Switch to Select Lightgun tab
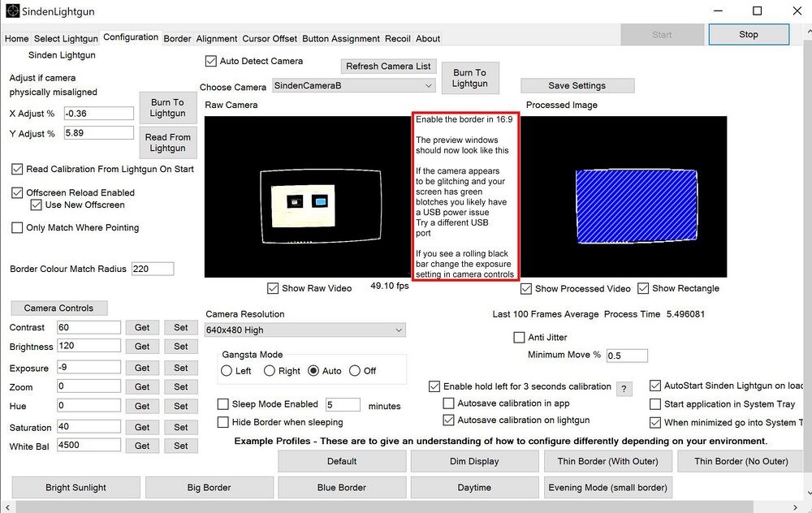The image size is (812, 513). point(66,39)
